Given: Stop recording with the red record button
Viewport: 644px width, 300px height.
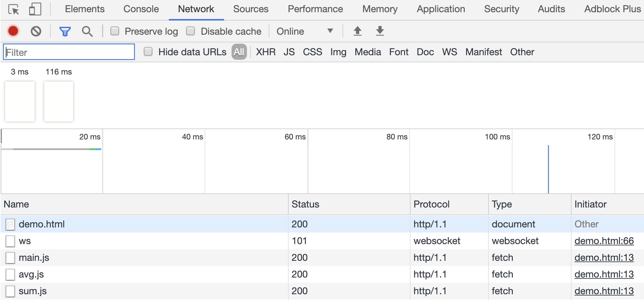Looking at the screenshot, I should coord(13,31).
